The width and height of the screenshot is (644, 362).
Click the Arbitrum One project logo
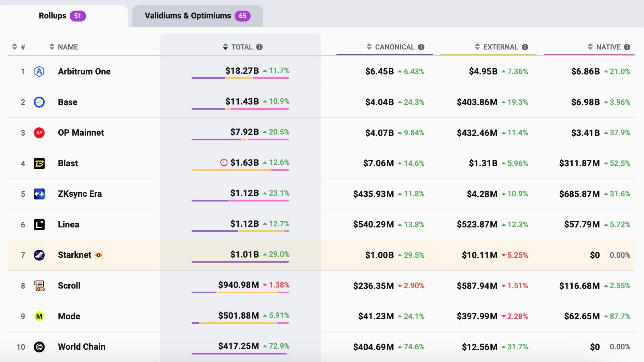click(39, 71)
